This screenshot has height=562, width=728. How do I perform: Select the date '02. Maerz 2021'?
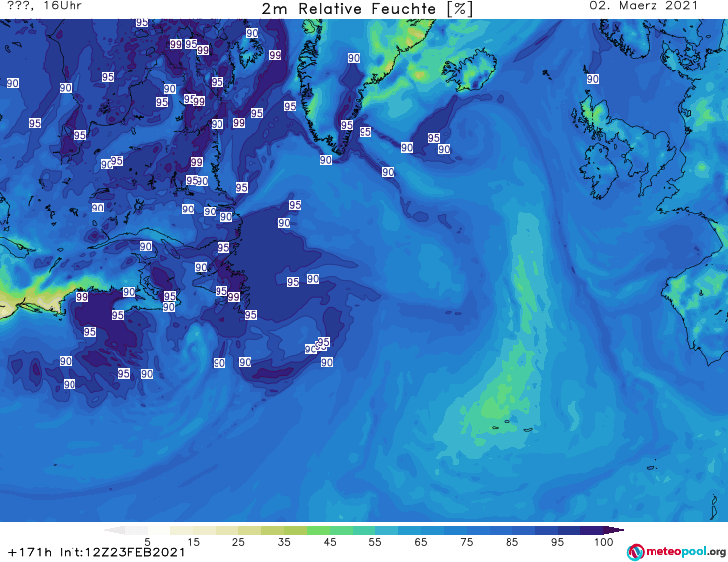(x=644, y=6)
